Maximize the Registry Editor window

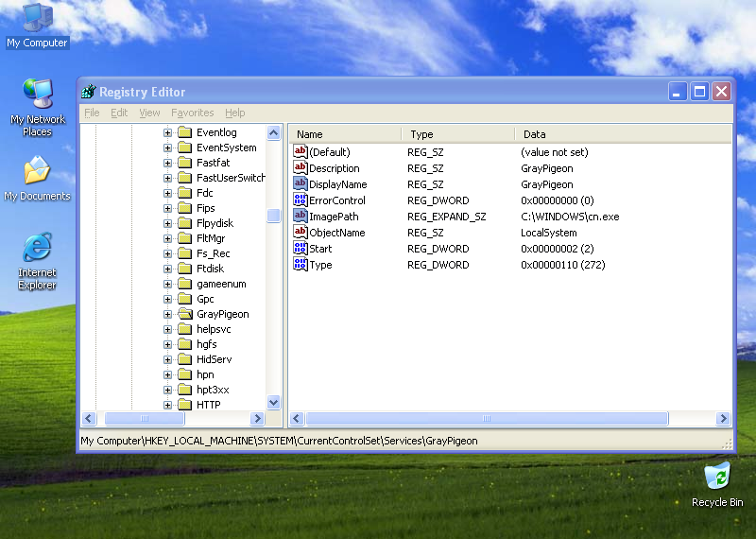click(x=699, y=91)
